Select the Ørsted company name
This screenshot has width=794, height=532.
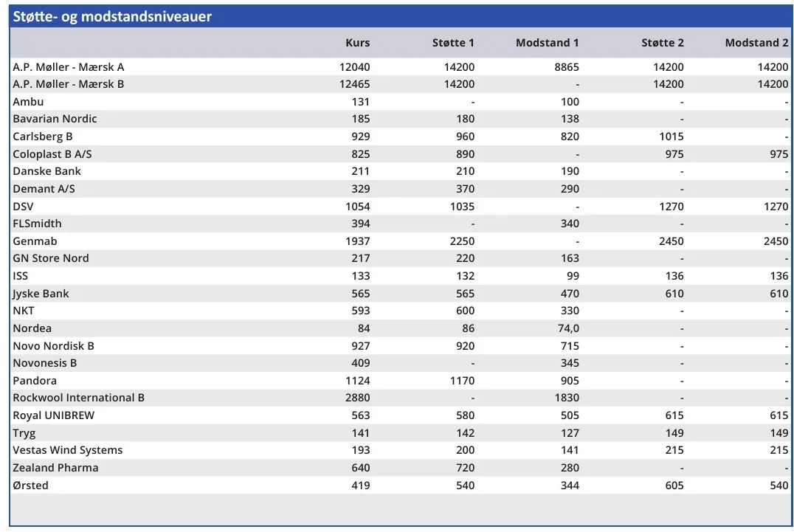pos(30,486)
